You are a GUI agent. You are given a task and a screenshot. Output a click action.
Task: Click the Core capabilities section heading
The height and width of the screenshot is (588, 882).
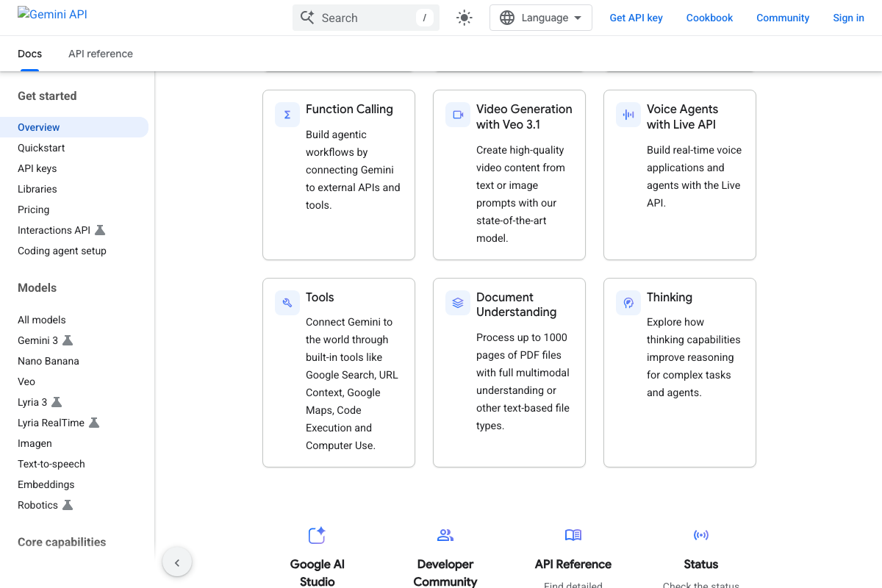(x=62, y=542)
